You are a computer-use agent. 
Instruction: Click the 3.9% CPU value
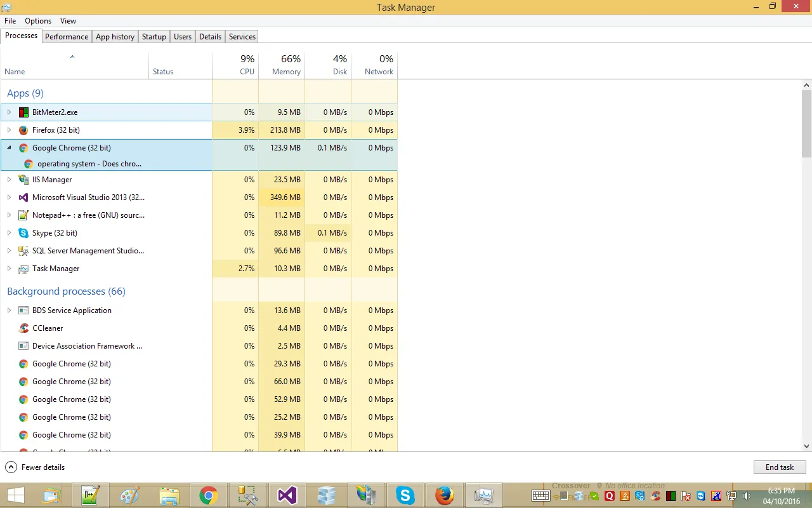click(x=246, y=130)
